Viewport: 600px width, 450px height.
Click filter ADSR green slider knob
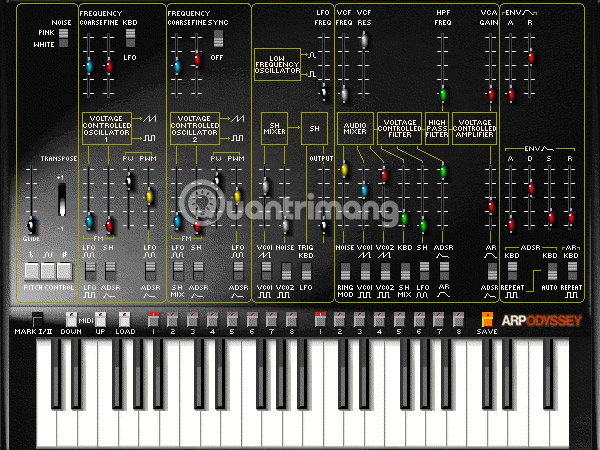click(443, 171)
